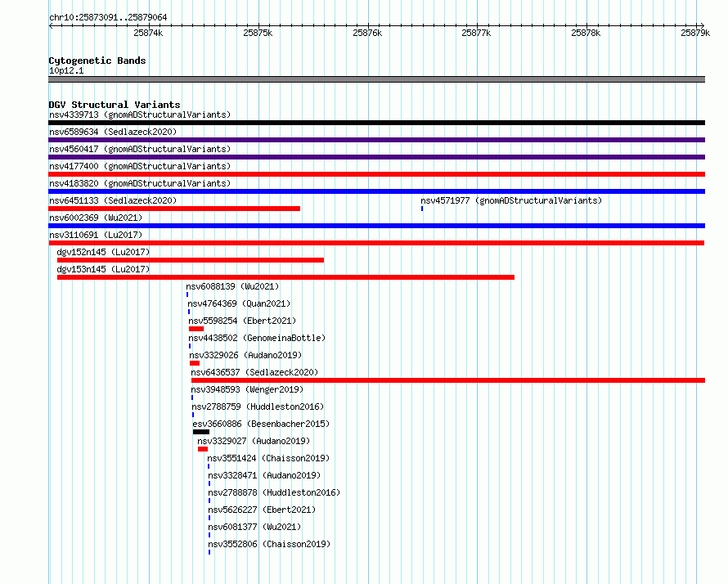Click the nsv6451133 (Sedlazeck2020) label
The width and height of the screenshot is (728, 584).
coord(113,200)
